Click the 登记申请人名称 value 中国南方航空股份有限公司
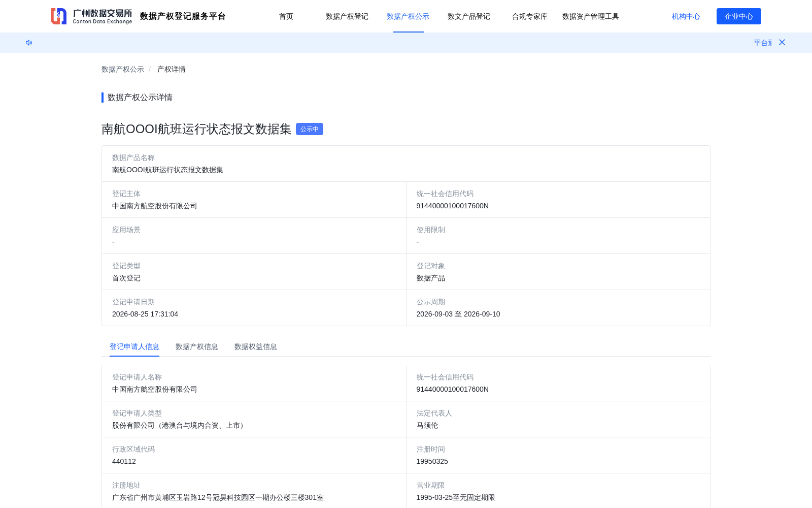Screen dimensions: 812x508 tap(155, 389)
